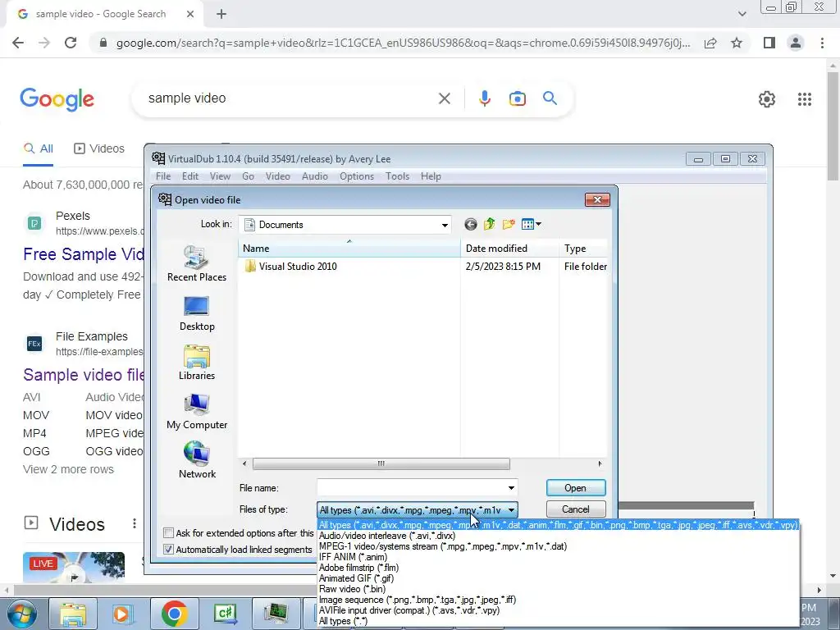The image size is (840, 630).
Task: Click the Windows Start orb
Action: tap(21, 614)
